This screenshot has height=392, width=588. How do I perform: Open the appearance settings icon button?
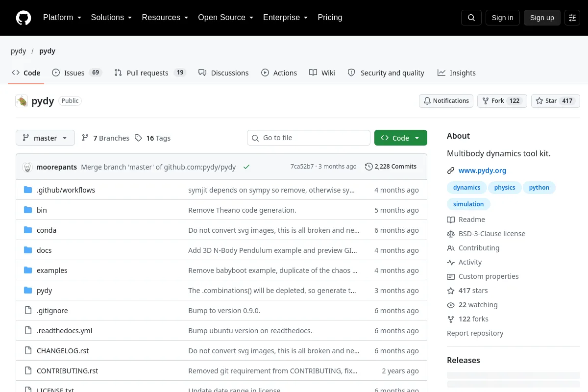tap(572, 18)
